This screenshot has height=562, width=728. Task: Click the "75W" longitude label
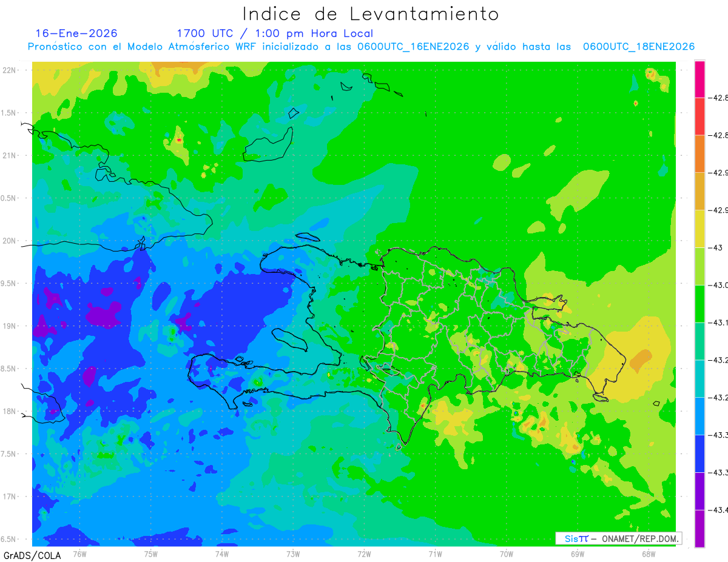(150, 554)
